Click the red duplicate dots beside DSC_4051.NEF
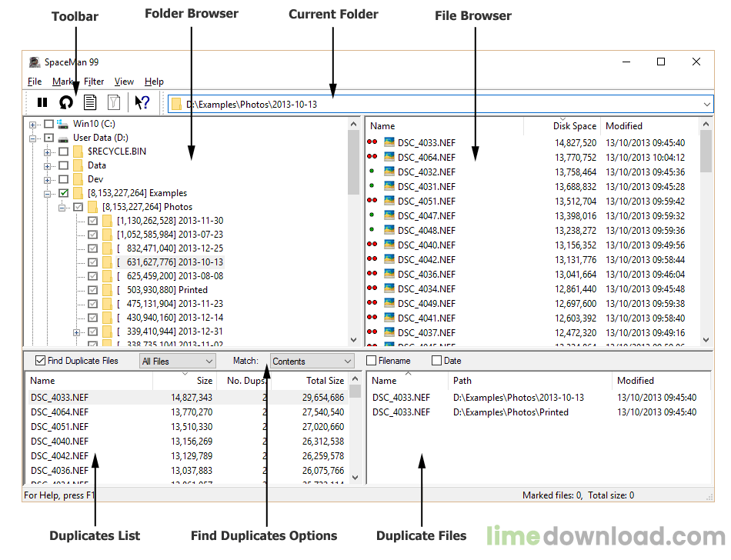The height and width of the screenshot is (560, 731). tap(372, 200)
